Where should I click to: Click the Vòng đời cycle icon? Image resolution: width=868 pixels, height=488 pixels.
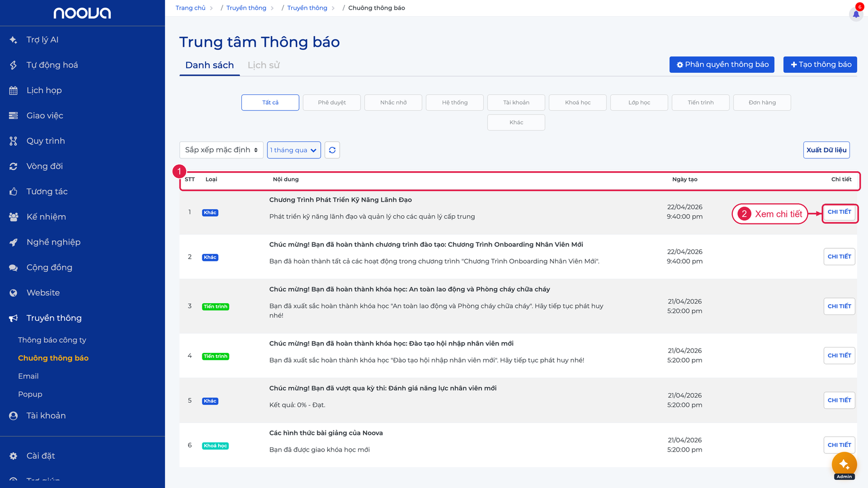coord(14,166)
